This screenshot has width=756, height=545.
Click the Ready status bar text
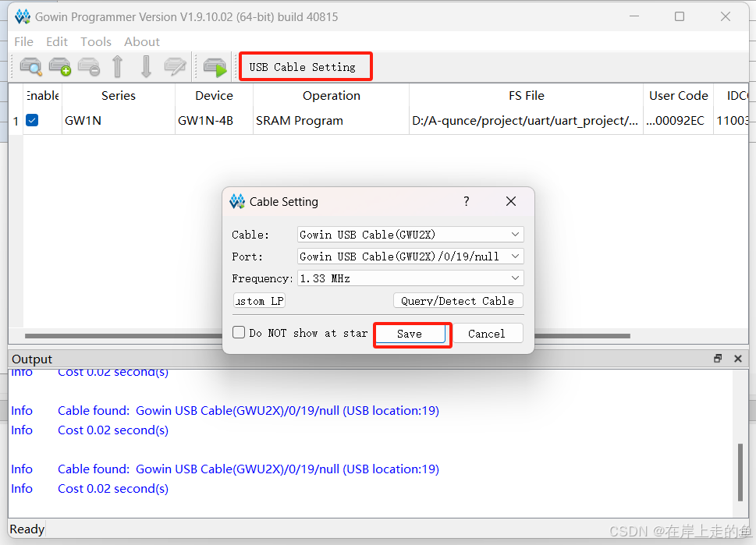tap(27, 529)
